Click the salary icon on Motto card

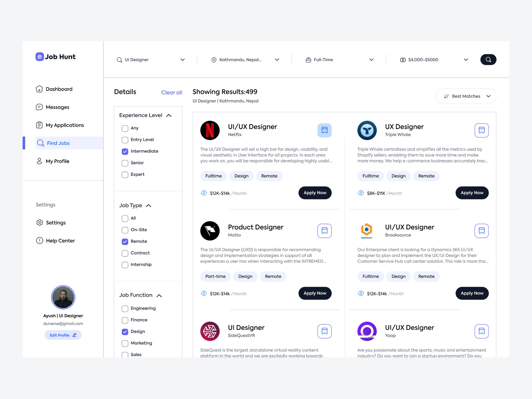[x=204, y=293]
